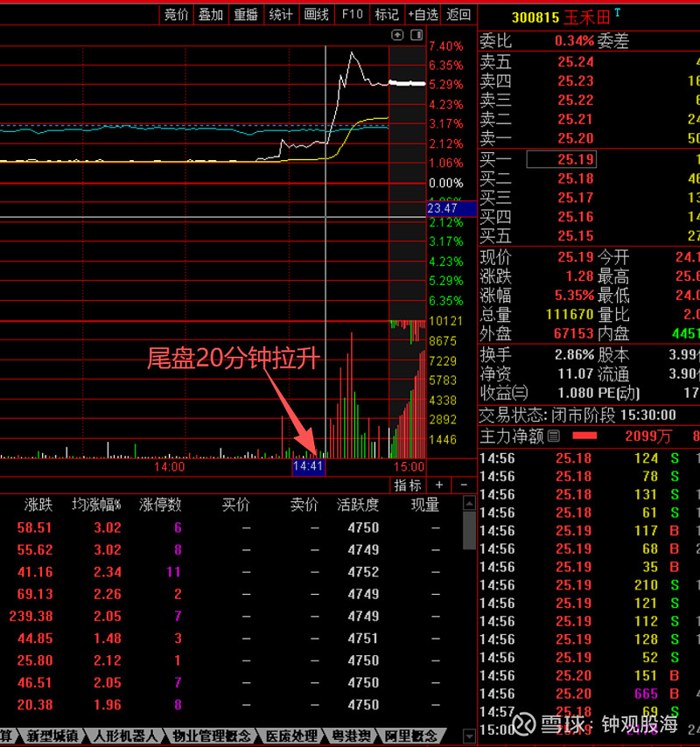Click the 涨停数 value 11
This screenshot has width=700, height=747.
(174, 572)
